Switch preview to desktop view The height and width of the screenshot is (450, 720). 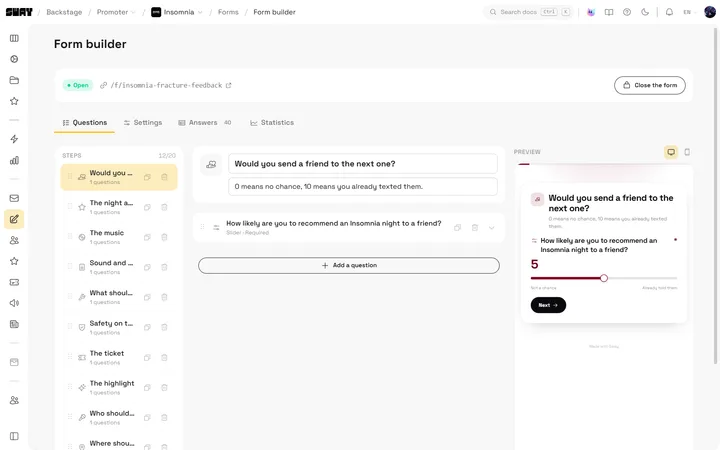click(671, 152)
